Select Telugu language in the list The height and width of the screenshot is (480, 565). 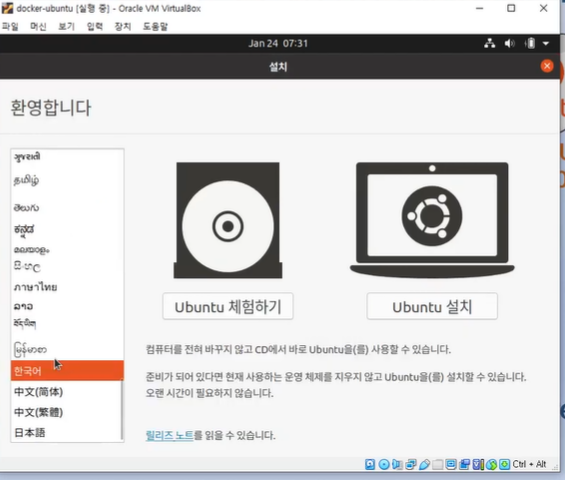pyautogui.click(x=67, y=208)
